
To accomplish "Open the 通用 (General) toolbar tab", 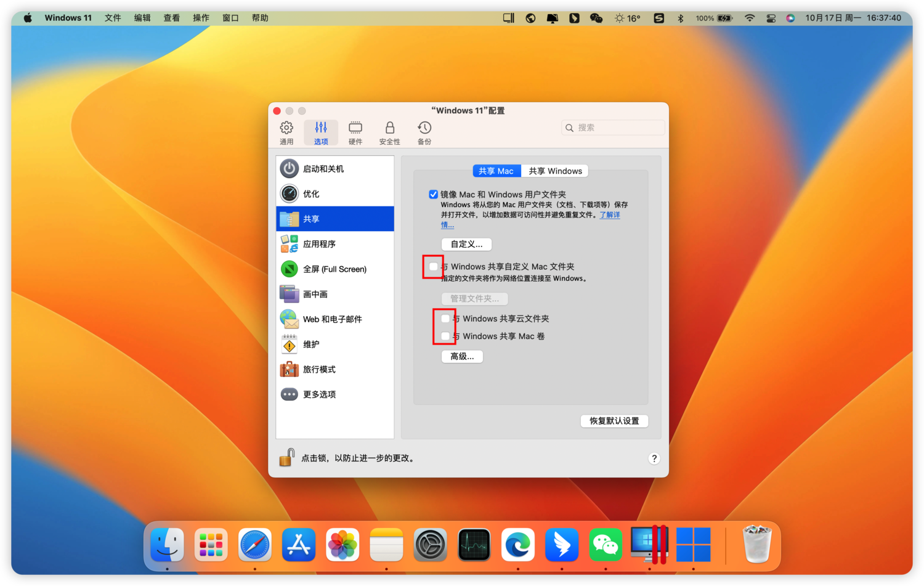I will [x=286, y=133].
